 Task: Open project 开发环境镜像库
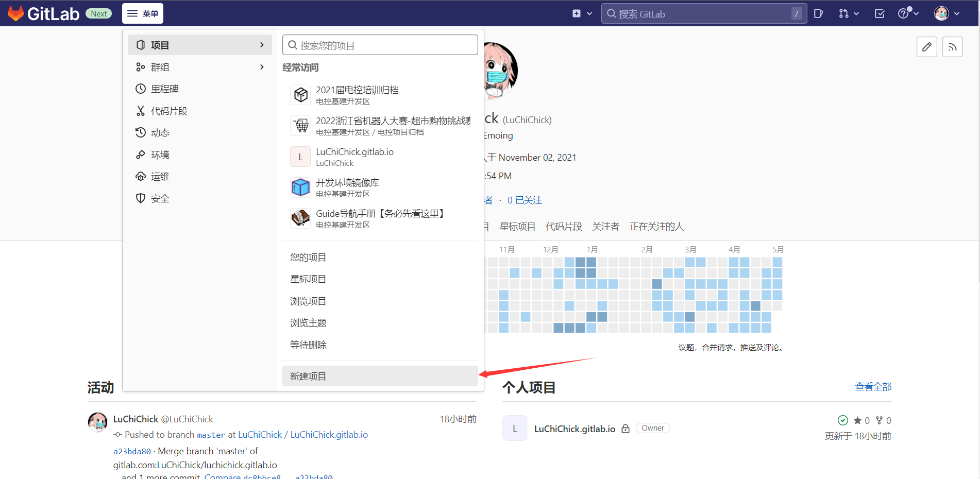pos(380,187)
